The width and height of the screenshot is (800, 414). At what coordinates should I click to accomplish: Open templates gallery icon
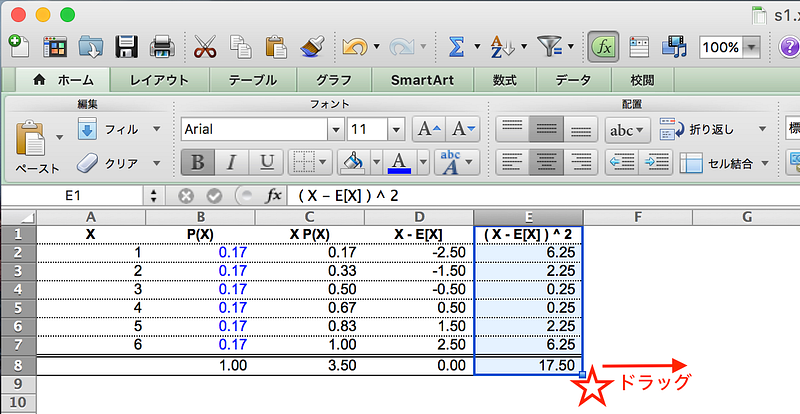[x=55, y=47]
